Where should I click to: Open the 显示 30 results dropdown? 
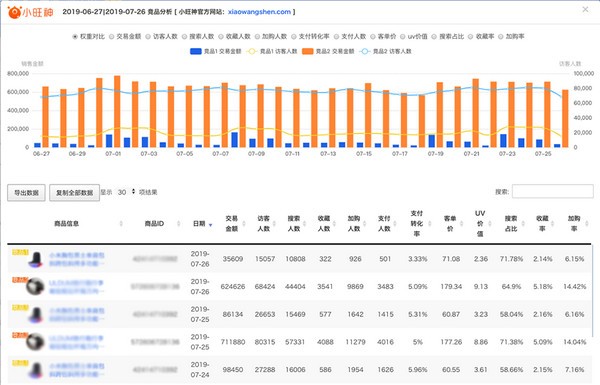(x=127, y=192)
